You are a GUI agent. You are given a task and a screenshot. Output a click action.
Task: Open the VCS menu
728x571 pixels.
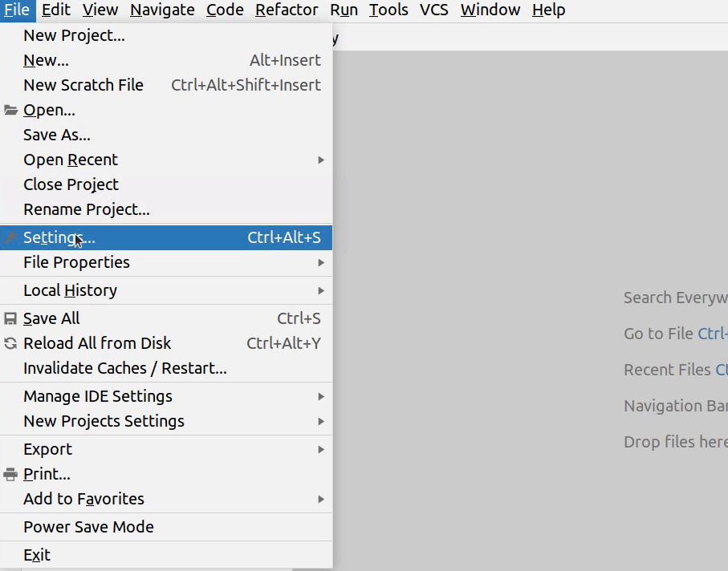tap(434, 10)
